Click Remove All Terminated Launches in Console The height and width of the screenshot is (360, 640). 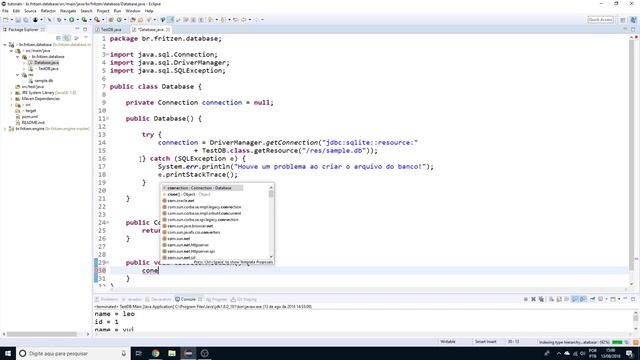point(541,299)
